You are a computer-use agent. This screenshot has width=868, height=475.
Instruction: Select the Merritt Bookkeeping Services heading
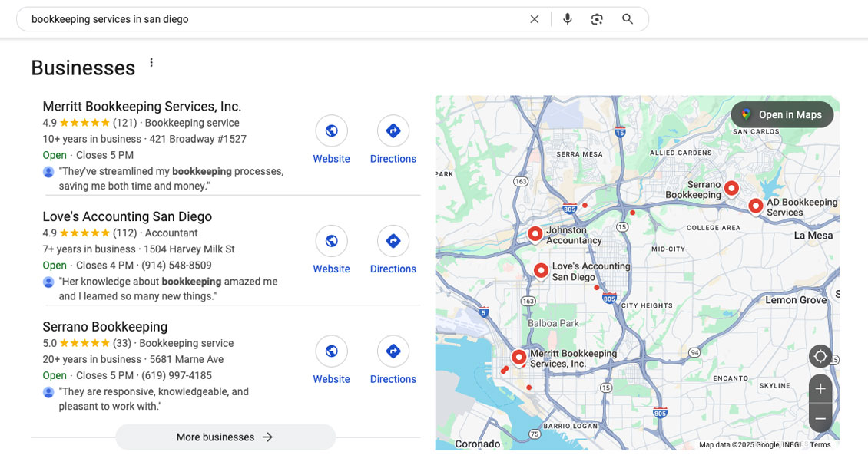141,106
